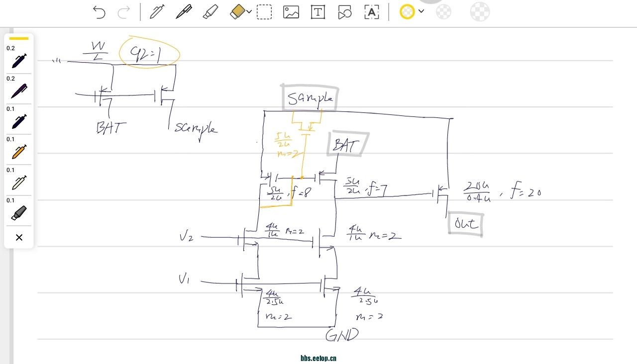Select the fountain pen tool in top toolbar
Image resolution: width=637 pixels, height=364 pixels.
point(157,12)
